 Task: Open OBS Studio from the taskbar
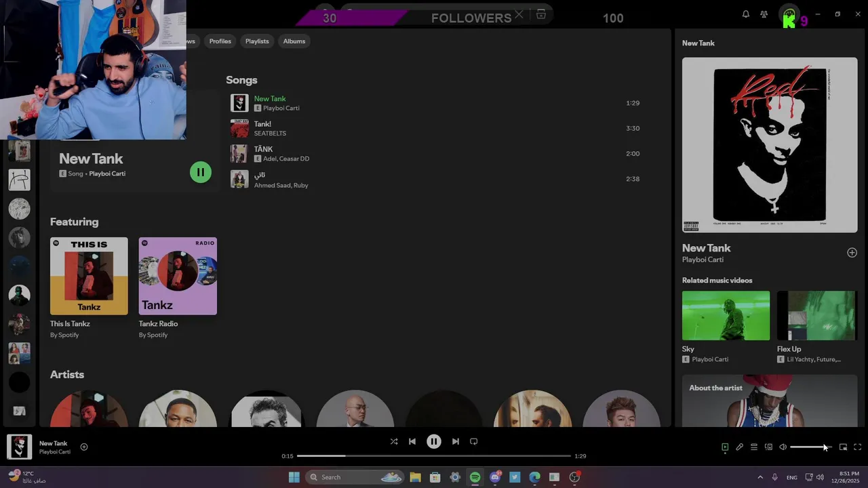574,477
